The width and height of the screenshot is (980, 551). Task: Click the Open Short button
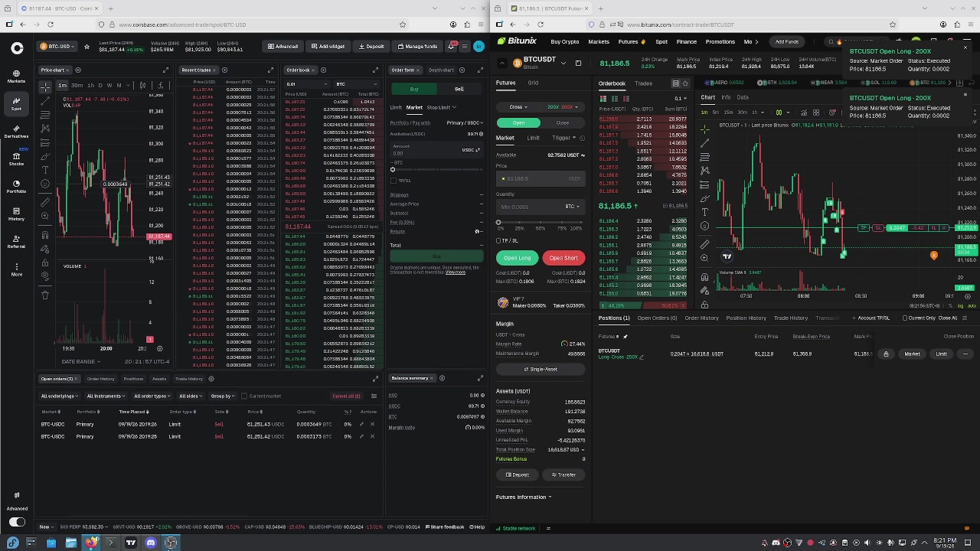point(563,258)
